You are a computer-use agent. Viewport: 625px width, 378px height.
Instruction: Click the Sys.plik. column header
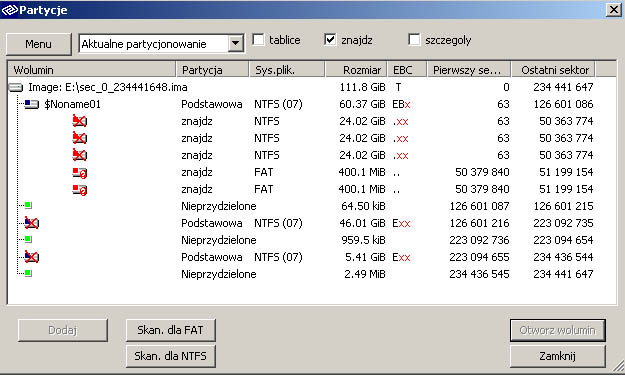coord(287,70)
